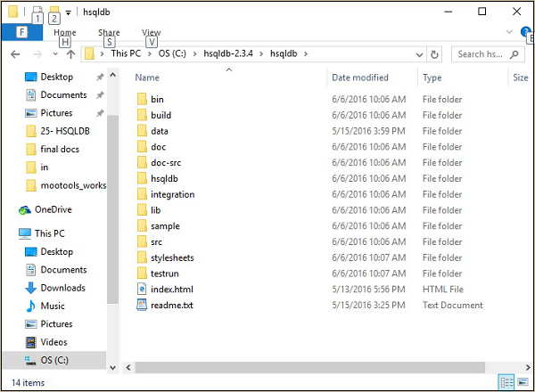Select the data folder icon
Image resolution: width=535 pixels, height=392 pixels.
(x=142, y=131)
